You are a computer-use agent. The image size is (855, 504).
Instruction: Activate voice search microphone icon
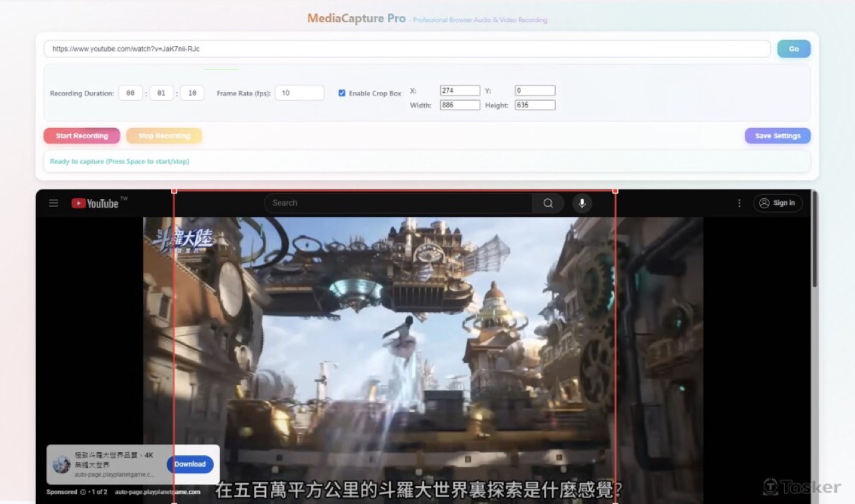582,203
